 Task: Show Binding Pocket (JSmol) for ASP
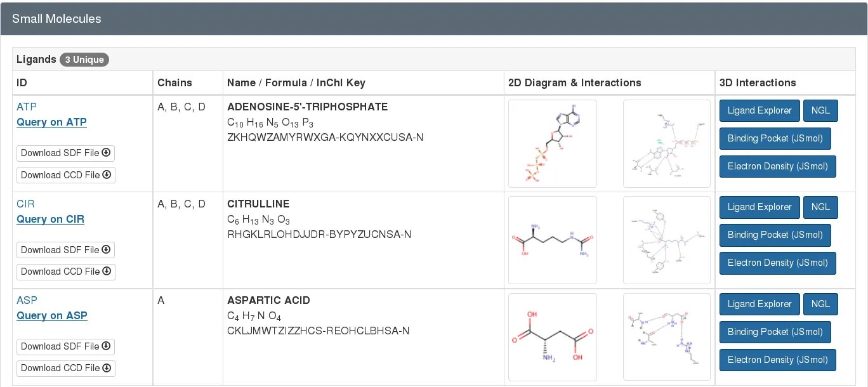[775, 332]
